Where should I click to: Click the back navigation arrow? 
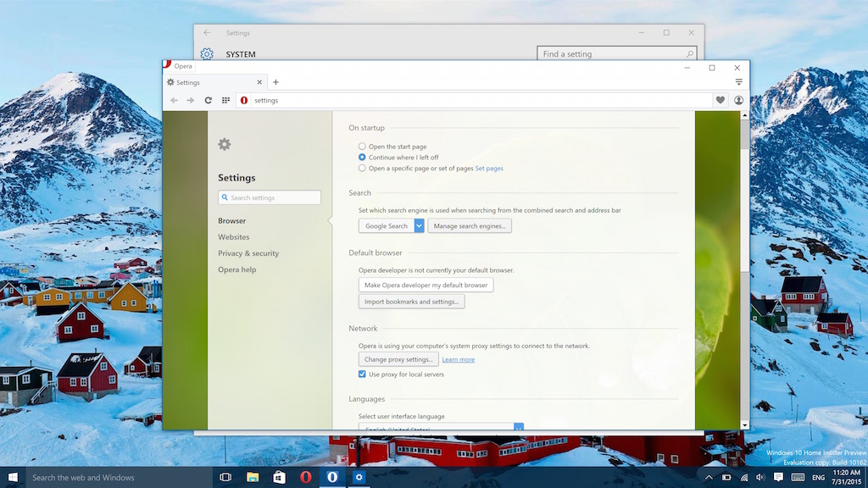click(174, 100)
